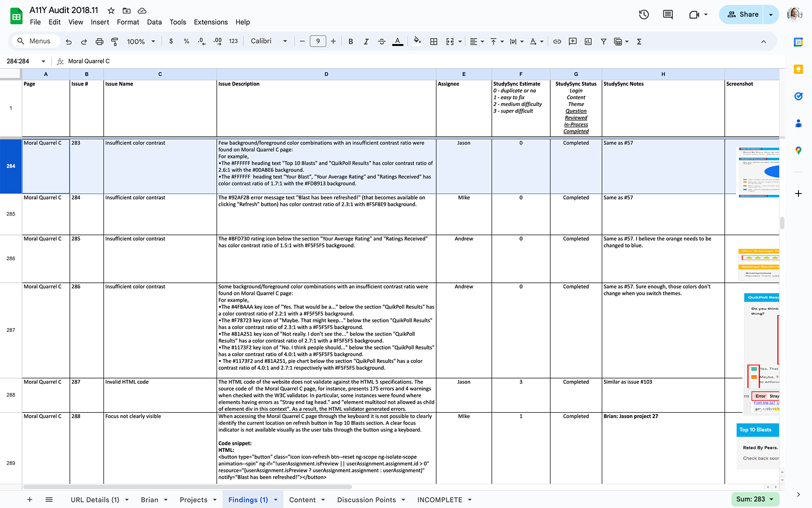Viewport: 812px width, 508px height.
Task: Open the Format menu
Action: (x=128, y=22)
